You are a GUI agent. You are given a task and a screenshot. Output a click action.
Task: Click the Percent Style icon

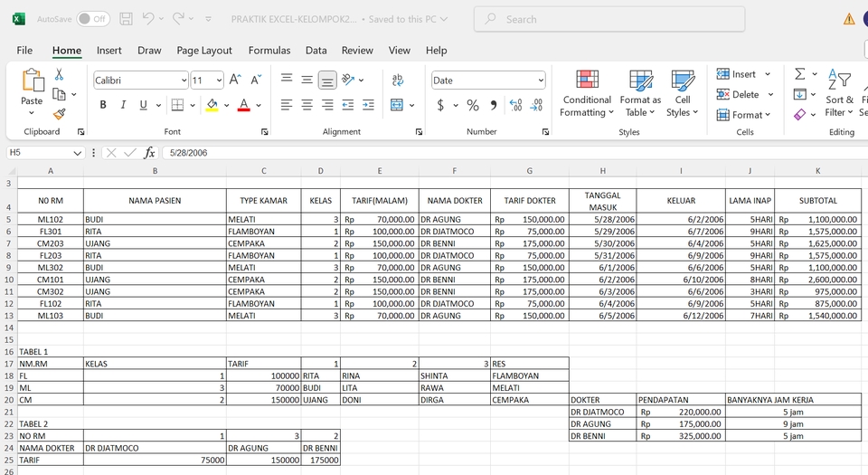[473, 105]
